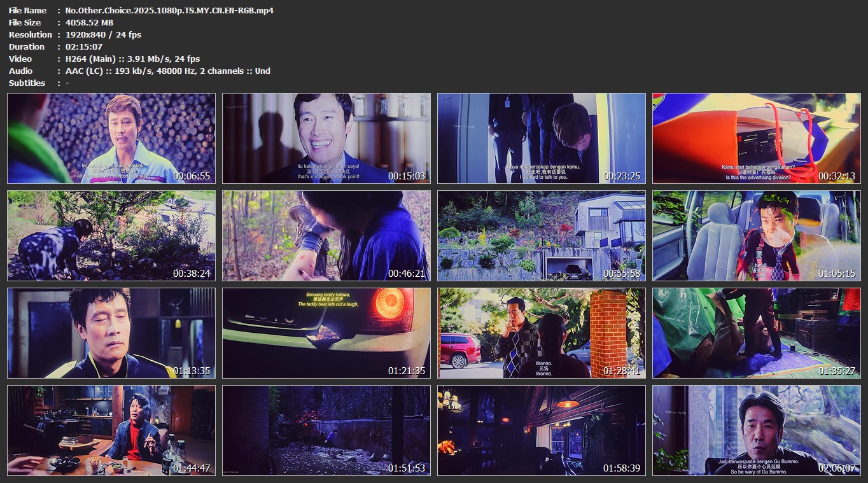This screenshot has height=483, width=868.
Task: Click the 4058.52 MB file size value
Action: pyautogui.click(x=89, y=22)
